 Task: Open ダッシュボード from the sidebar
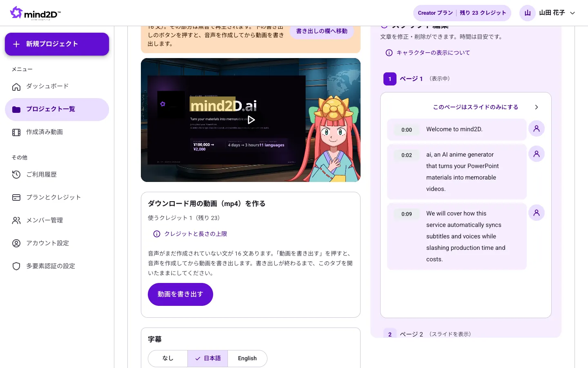pos(57,86)
